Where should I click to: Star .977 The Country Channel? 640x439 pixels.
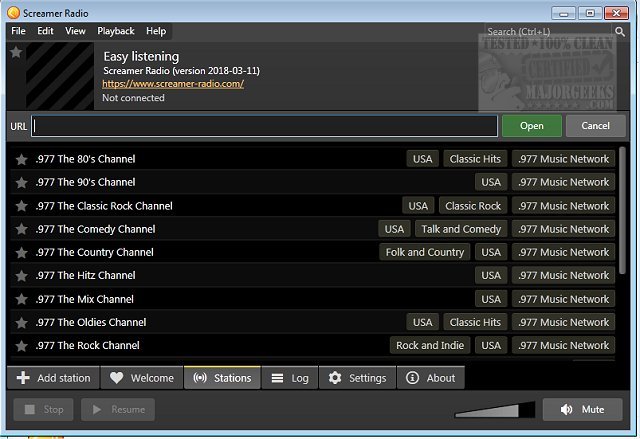point(21,253)
